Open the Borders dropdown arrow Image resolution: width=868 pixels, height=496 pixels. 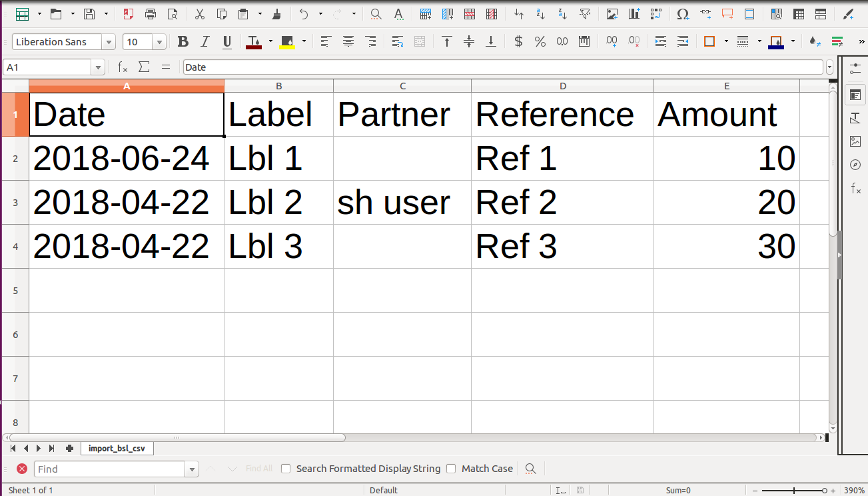pyautogui.click(x=726, y=41)
